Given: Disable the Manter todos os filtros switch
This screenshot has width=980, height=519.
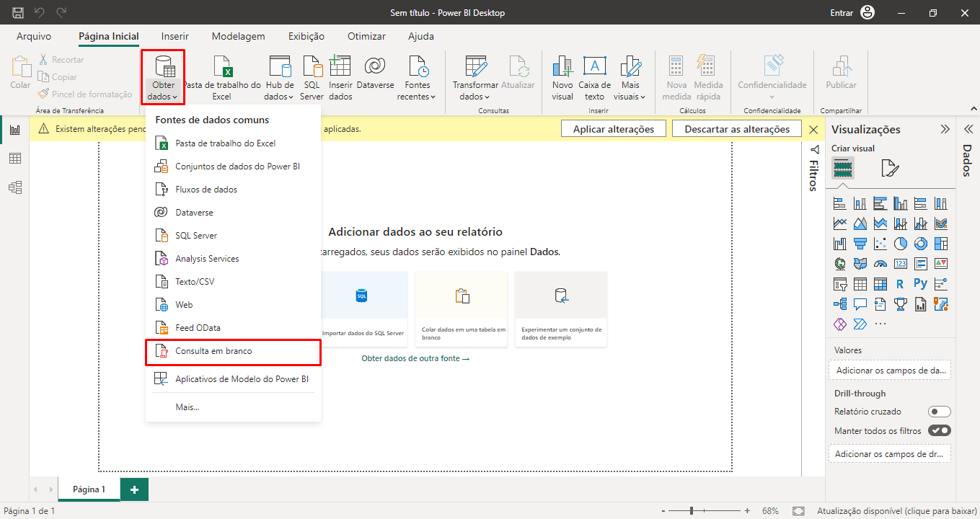Looking at the screenshot, I should coord(939,431).
